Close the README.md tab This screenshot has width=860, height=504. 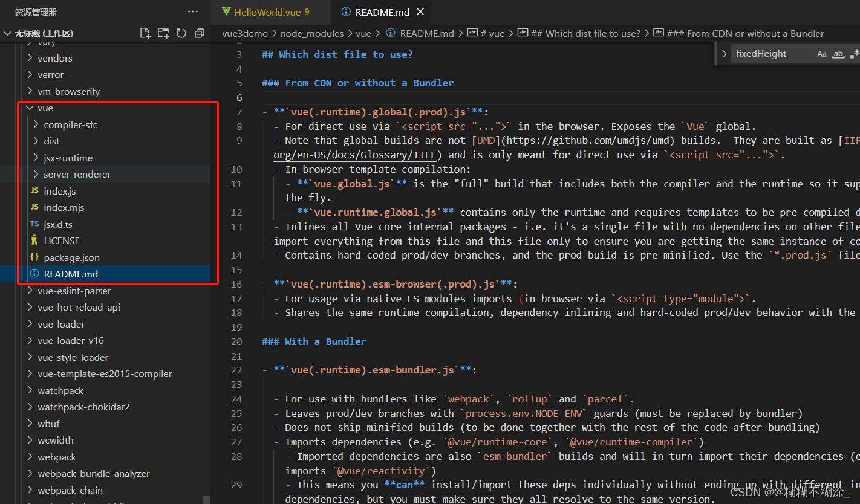click(420, 11)
